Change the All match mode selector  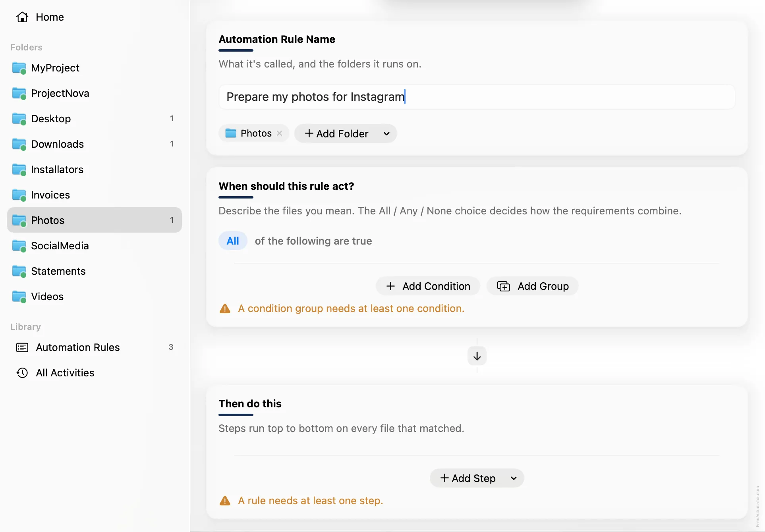[x=233, y=241]
